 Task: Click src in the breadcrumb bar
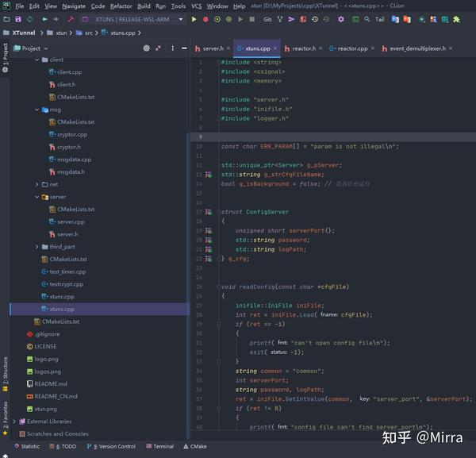click(89, 33)
